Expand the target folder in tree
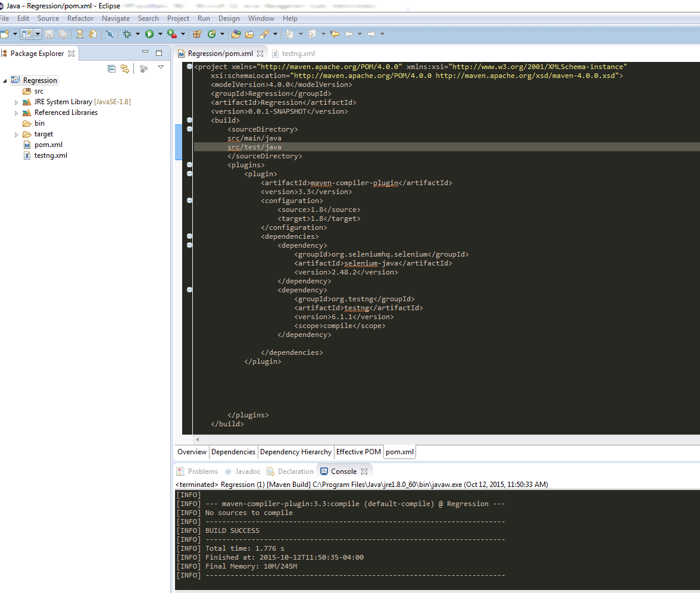Image resolution: width=700 pixels, height=593 pixels. pyautogui.click(x=17, y=135)
